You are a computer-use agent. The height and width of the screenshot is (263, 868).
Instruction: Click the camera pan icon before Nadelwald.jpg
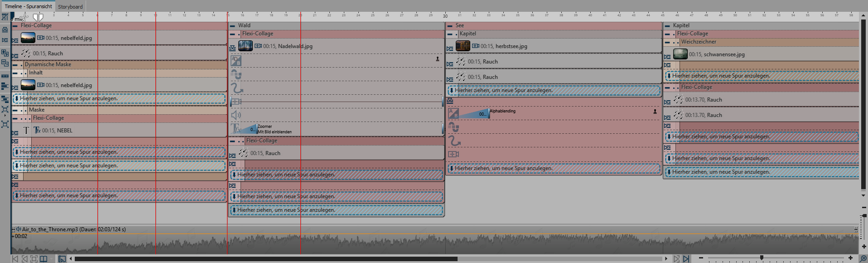click(x=258, y=46)
